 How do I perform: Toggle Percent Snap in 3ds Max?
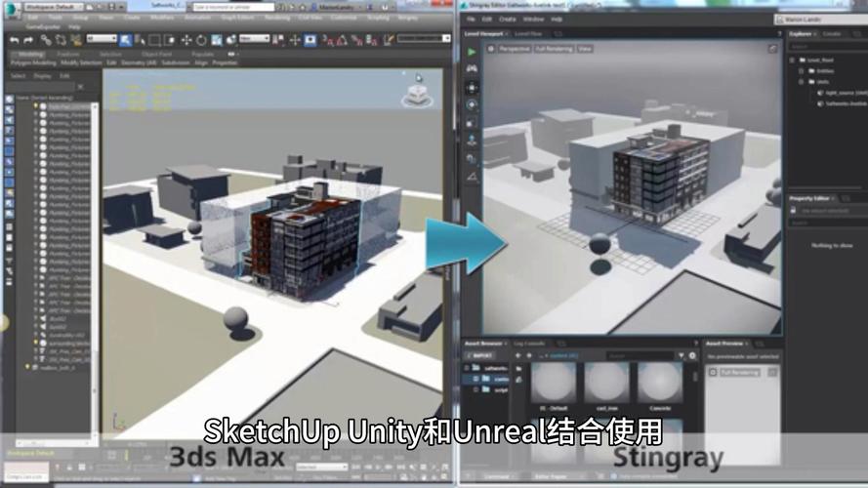pyautogui.click(x=357, y=40)
